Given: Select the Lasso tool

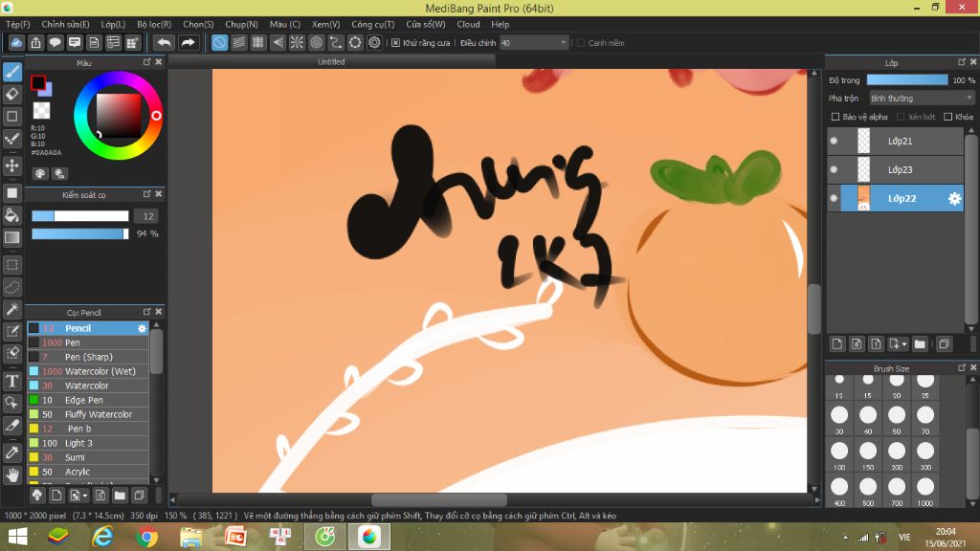Looking at the screenshot, I should pos(11,287).
